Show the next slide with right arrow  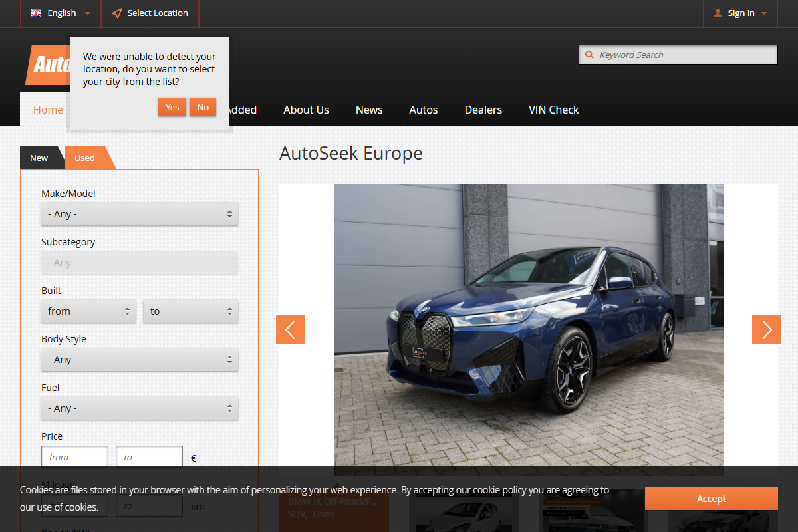click(767, 330)
